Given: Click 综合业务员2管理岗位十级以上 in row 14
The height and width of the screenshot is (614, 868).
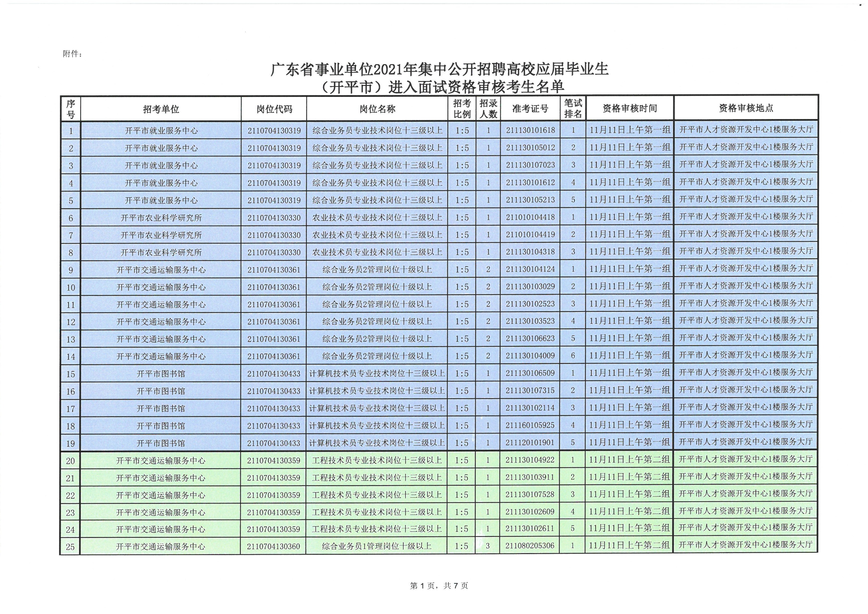Looking at the screenshot, I should click(377, 356).
